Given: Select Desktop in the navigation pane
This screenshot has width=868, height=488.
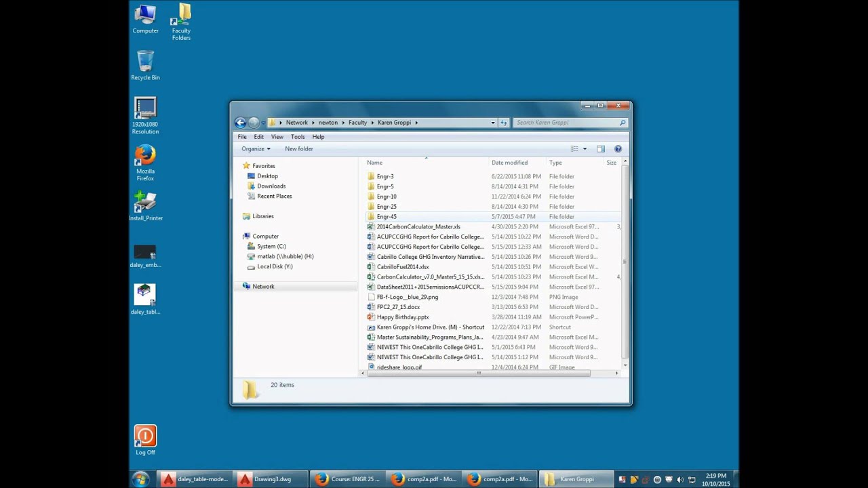Looking at the screenshot, I should 267,176.
